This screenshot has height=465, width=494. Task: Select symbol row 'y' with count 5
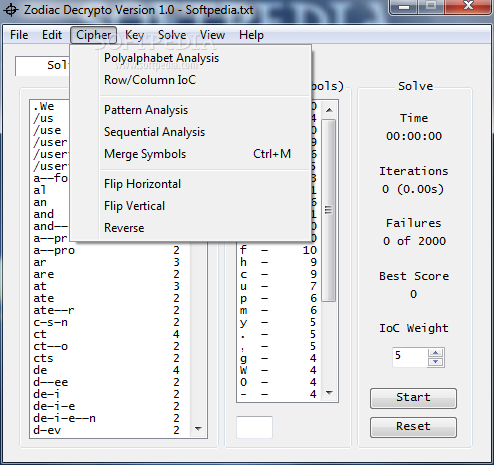[279, 322]
